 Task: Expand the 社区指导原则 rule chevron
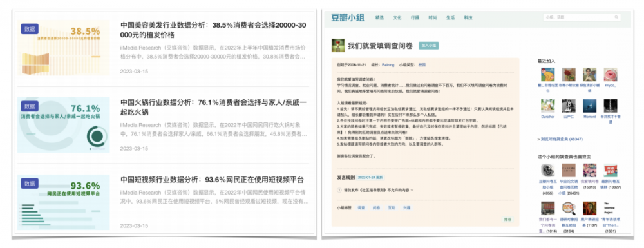(412, 190)
